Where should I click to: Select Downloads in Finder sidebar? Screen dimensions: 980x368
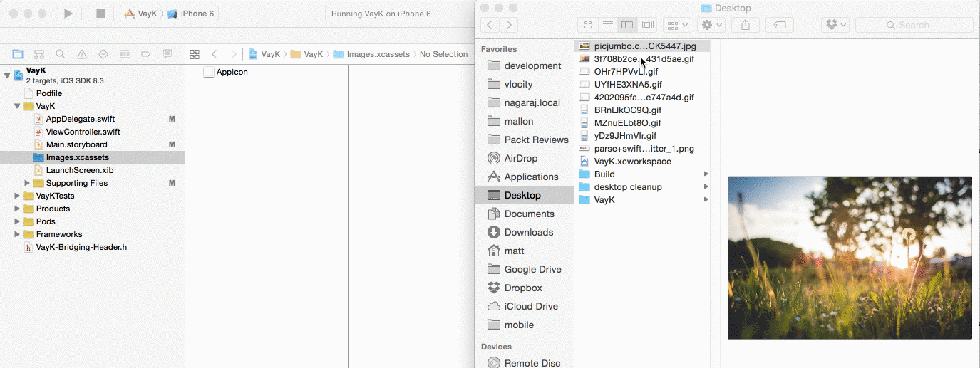pos(529,232)
